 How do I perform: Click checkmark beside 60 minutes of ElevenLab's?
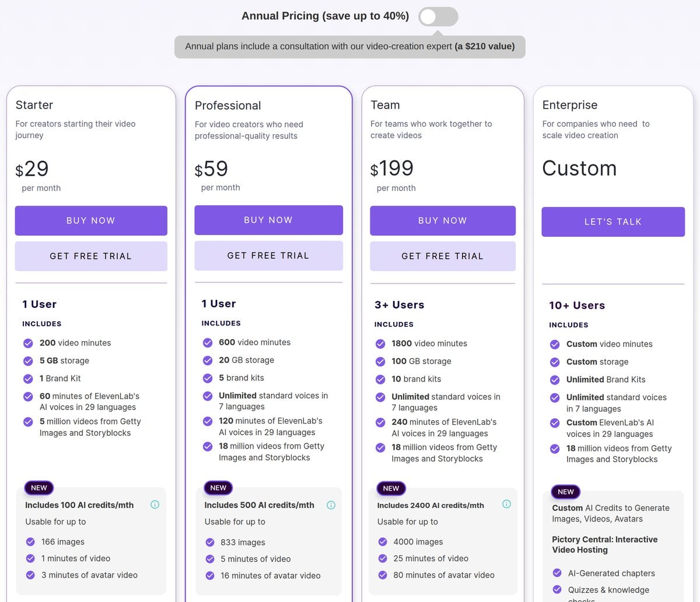pos(28,397)
